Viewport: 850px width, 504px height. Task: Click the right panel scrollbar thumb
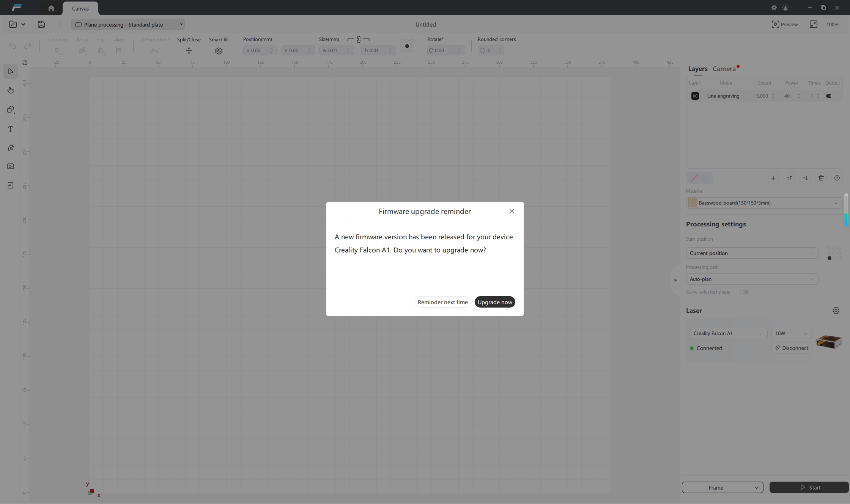pyautogui.click(x=846, y=210)
